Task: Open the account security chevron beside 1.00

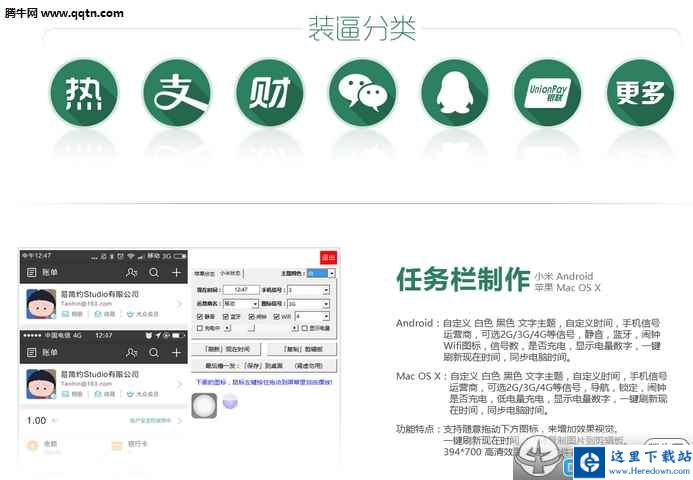Action: (179, 420)
